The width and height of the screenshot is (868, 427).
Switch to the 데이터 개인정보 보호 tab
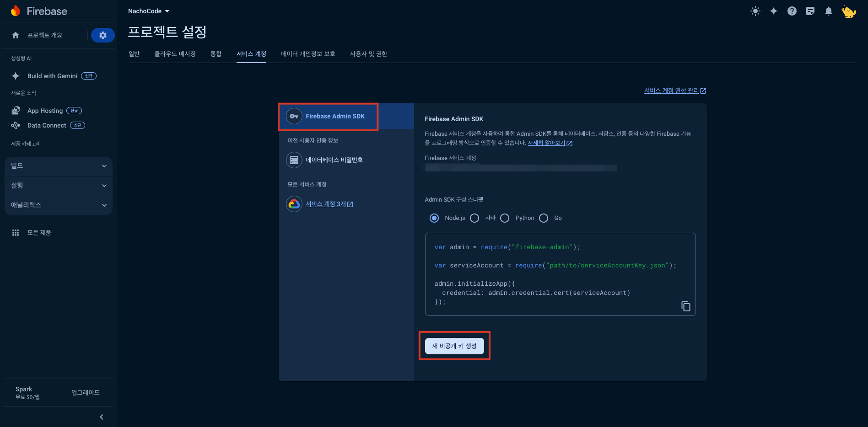(308, 54)
